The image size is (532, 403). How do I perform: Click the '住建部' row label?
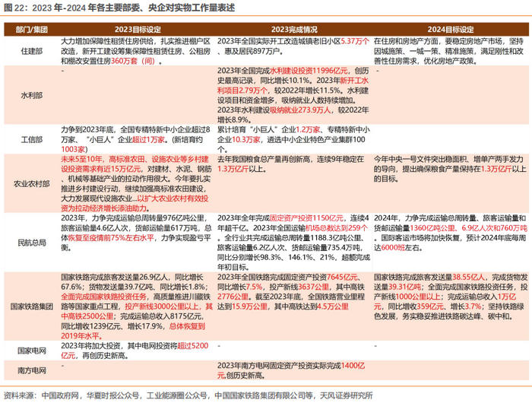[32, 51]
